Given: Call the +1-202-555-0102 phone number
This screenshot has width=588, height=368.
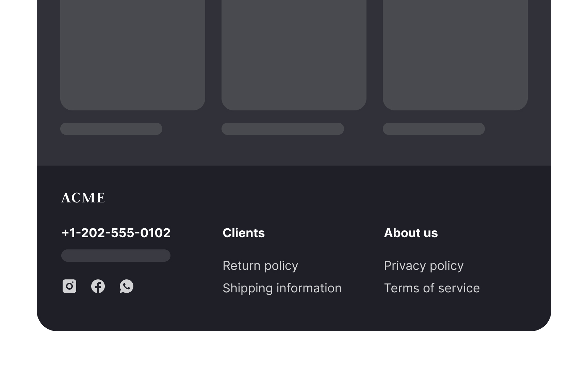Looking at the screenshot, I should point(116,232).
